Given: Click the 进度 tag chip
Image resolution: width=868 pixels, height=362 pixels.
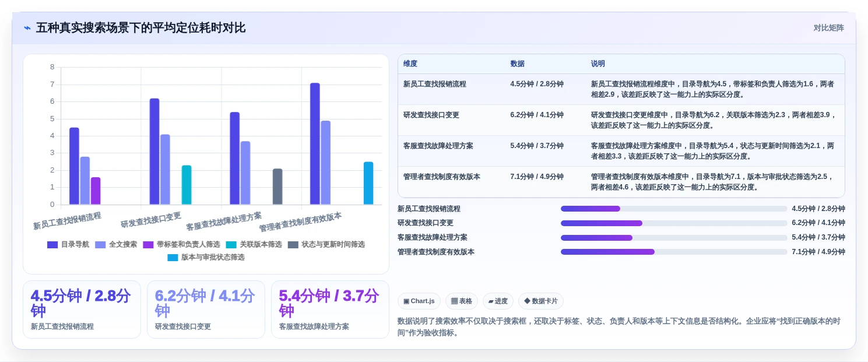Looking at the screenshot, I should click(498, 301).
